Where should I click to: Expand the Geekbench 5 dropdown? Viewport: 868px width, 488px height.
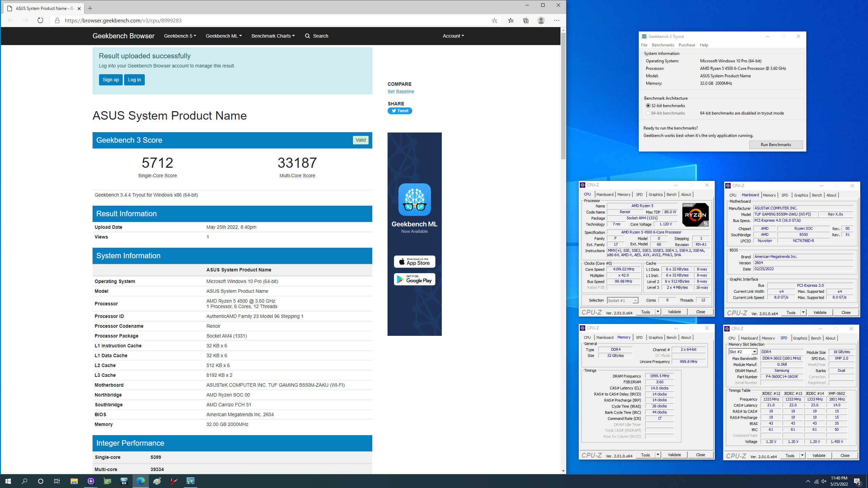click(x=180, y=36)
